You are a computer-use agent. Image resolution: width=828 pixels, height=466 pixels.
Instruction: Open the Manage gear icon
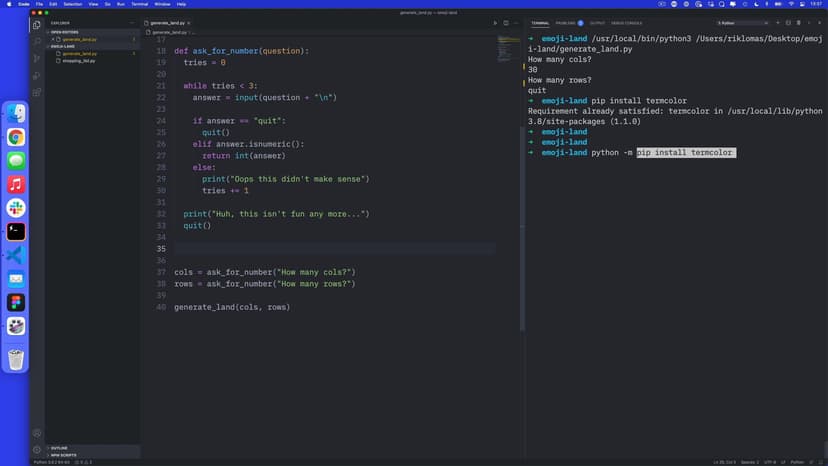point(37,449)
